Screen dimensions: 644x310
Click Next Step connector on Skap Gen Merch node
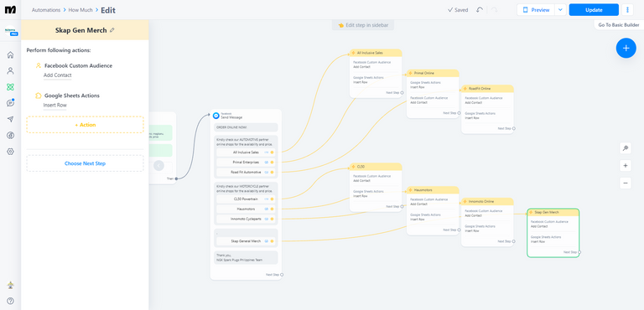coord(579,252)
